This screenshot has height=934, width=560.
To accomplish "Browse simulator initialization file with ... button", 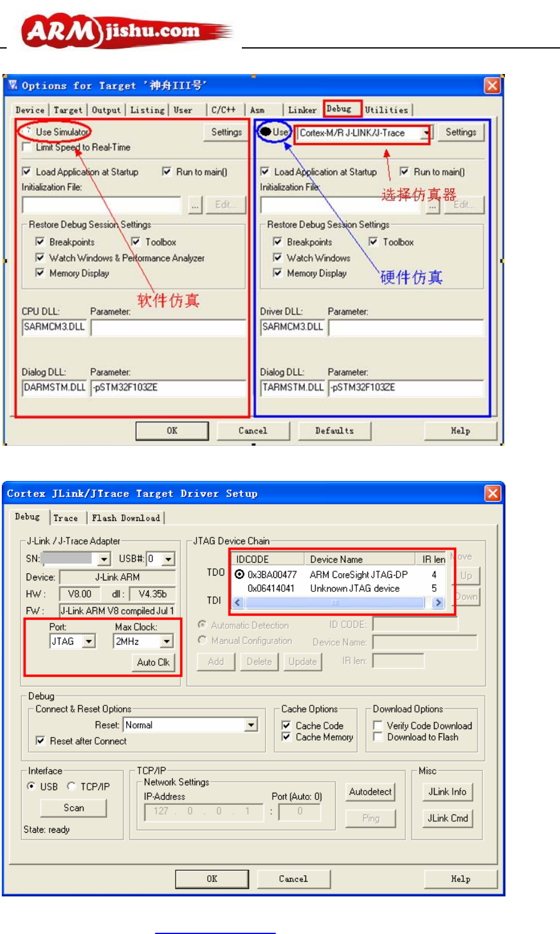I will [195, 205].
